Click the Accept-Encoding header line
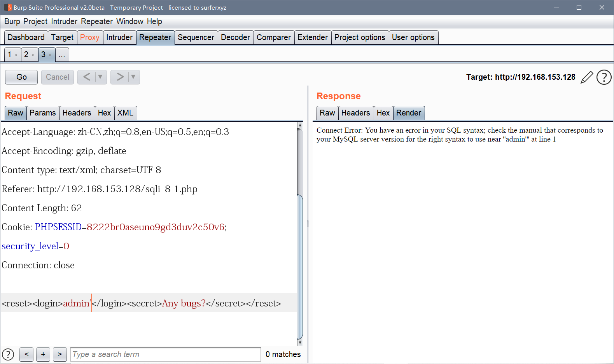Viewport: 614px width, 364px height. click(64, 151)
